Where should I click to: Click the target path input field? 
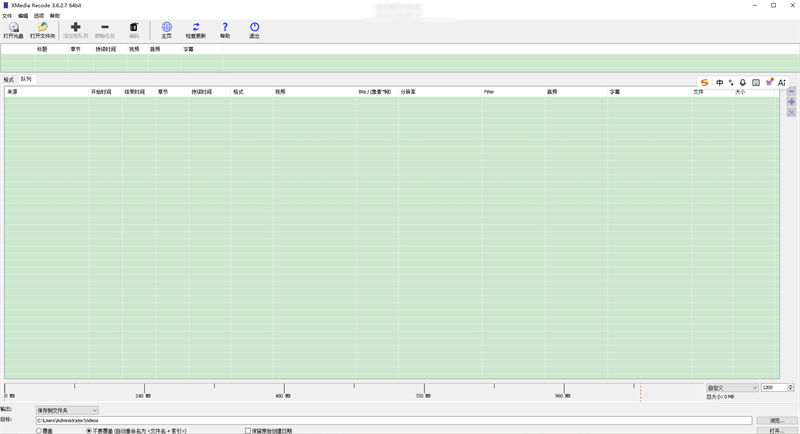pos(390,420)
